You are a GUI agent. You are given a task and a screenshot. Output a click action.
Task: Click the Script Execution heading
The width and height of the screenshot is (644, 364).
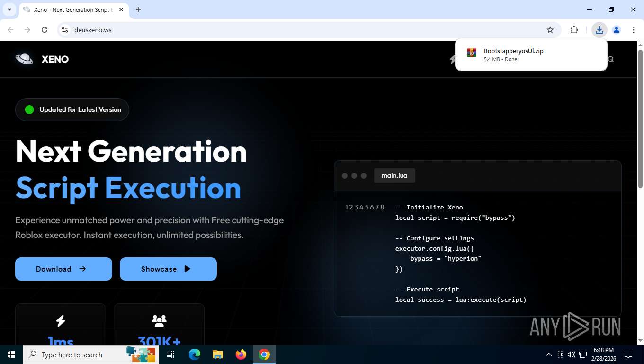128,188
